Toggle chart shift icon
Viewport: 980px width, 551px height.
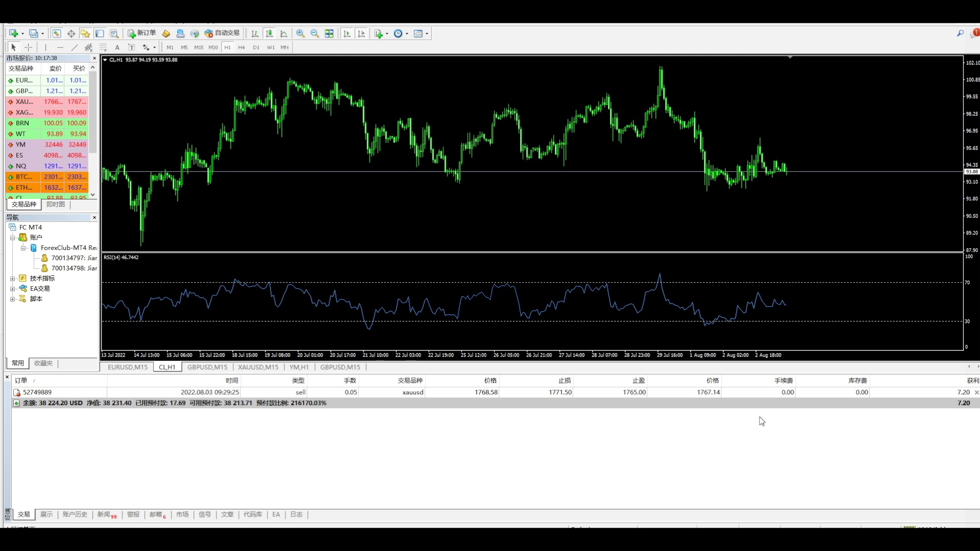(x=361, y=33)
